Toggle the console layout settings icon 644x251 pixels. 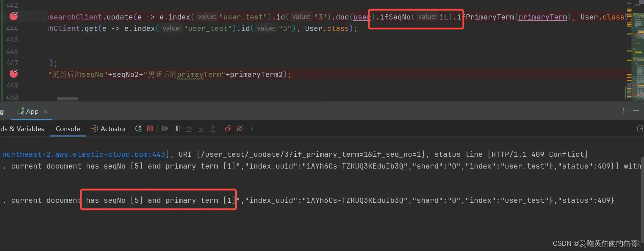[x=640, y=128]
